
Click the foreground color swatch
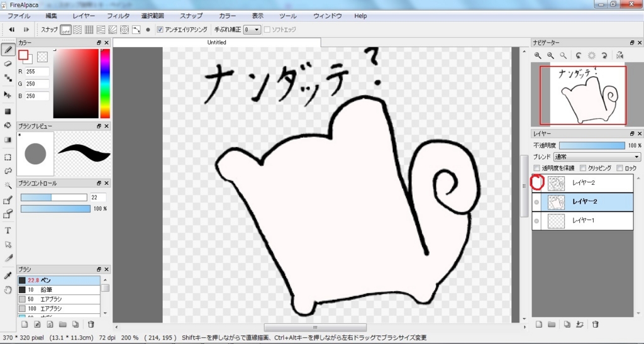23,55
